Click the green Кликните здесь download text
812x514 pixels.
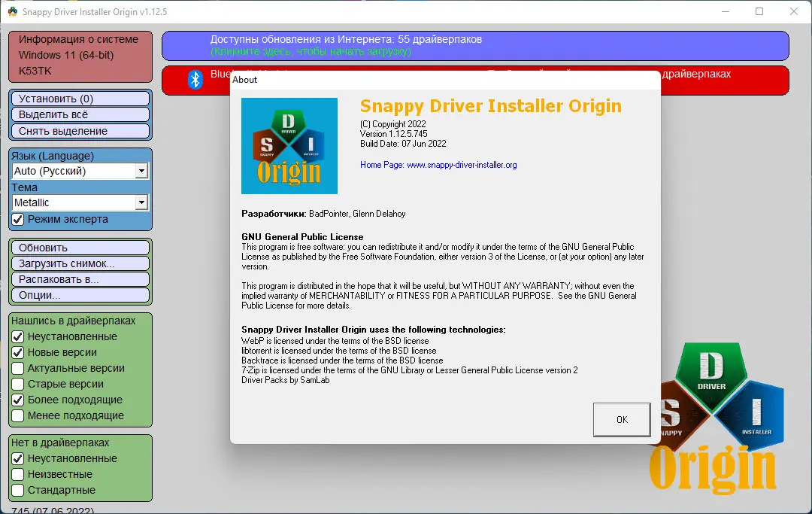pos(311,52)
